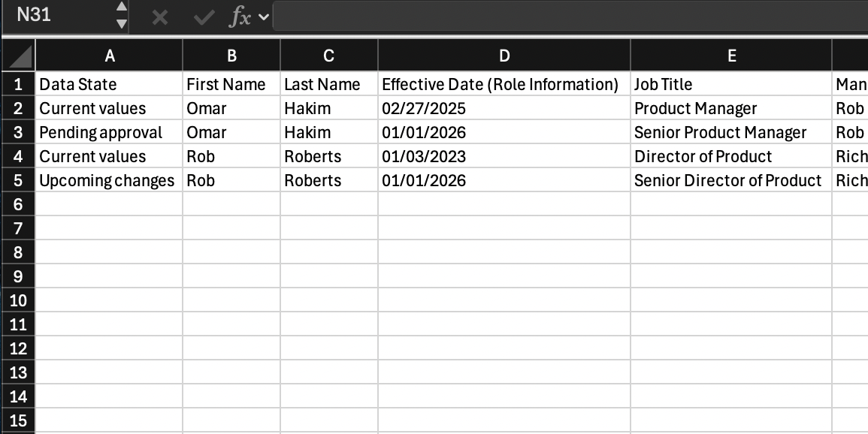Select column D header

pyautogui.click(x=504, y=55)
